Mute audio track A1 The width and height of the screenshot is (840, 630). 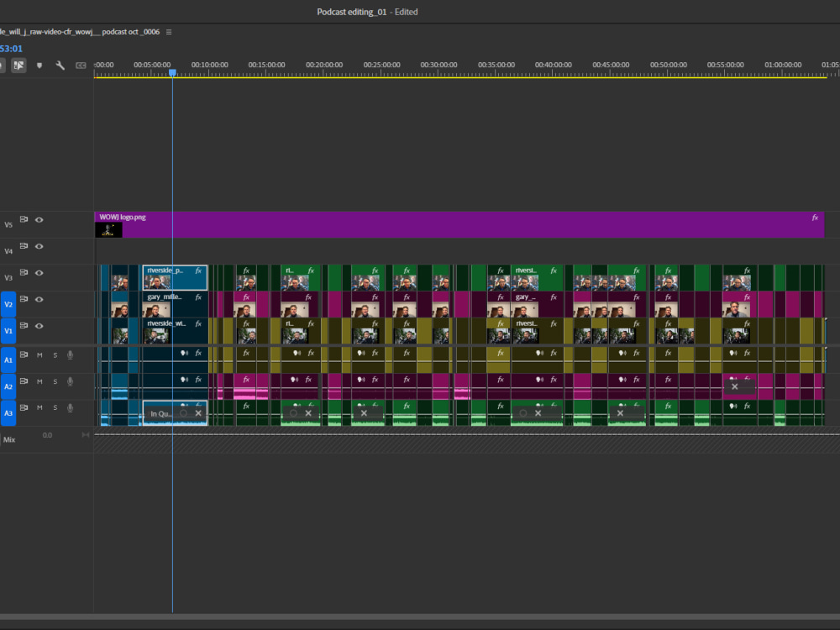[x=39, y=354]
